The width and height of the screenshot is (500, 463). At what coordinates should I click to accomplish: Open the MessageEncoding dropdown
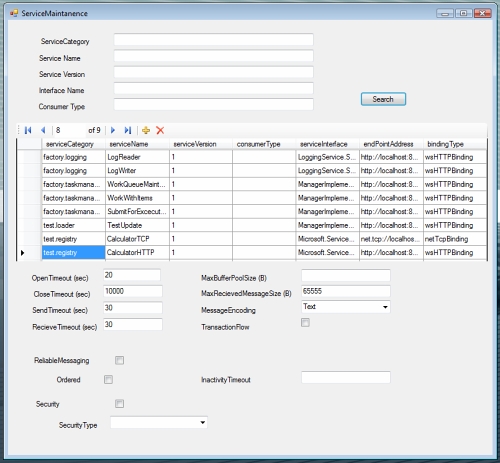(385, 307)
